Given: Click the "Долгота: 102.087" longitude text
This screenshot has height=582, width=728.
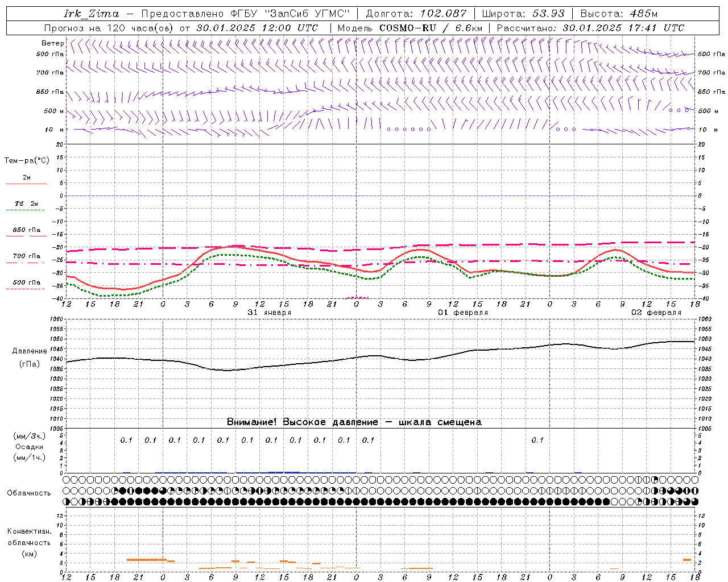Looking at the screenshot, I should pos(416,14).
